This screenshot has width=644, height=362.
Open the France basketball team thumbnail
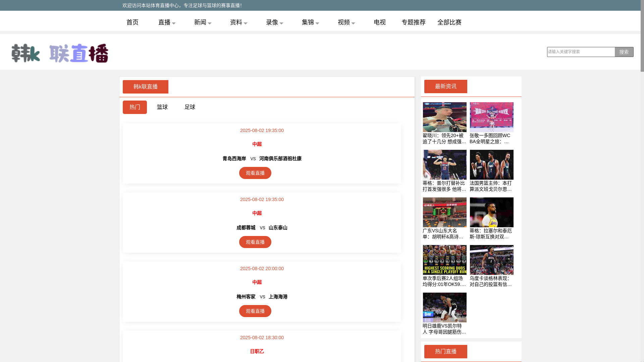coord(492,165)
